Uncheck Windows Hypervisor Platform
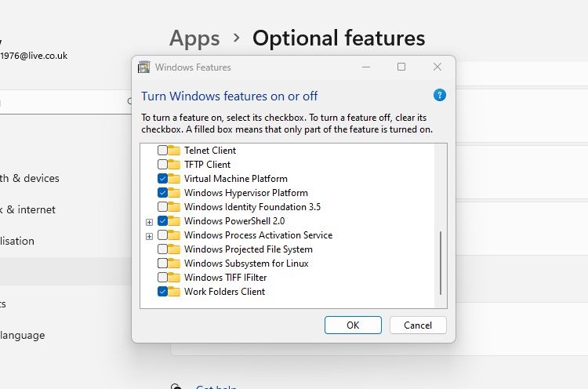 point(162,193)
